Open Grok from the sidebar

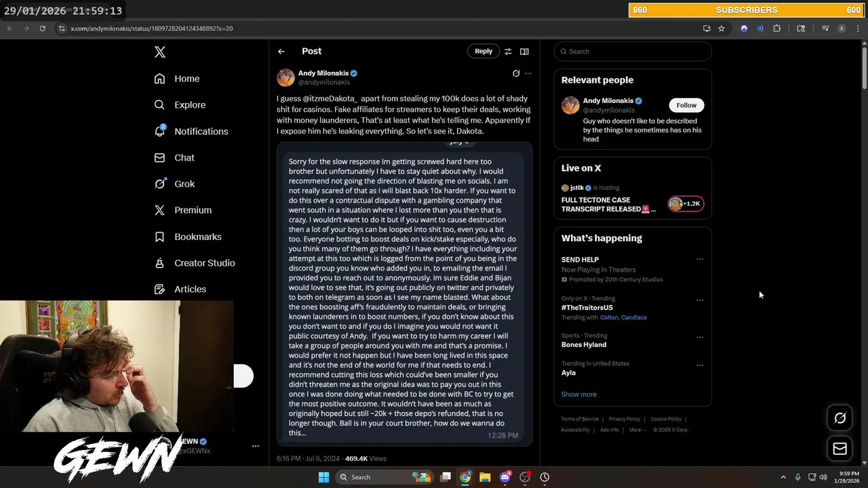click(174, 184)
